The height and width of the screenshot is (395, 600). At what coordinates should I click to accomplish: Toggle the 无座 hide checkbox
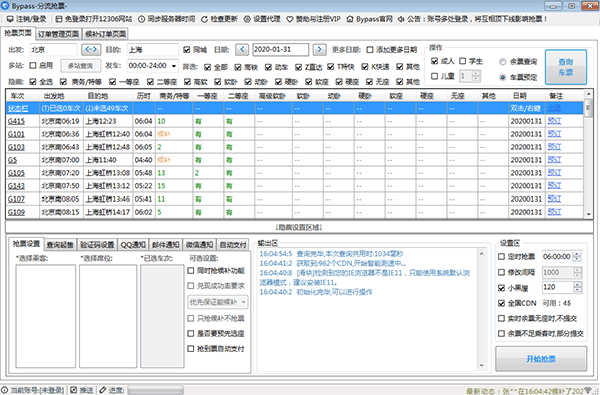369,82
